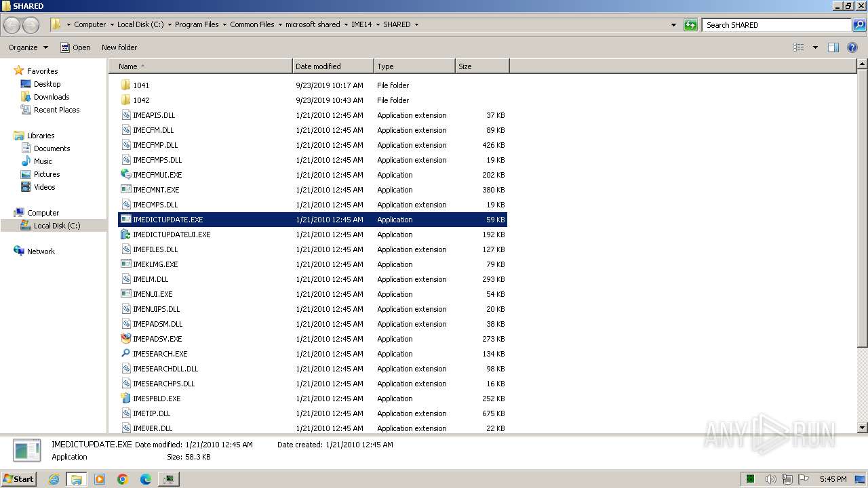The image size is (868, 488).
Task: Click the IMENUI.EXE file icon
Action: [x=125, y=294]
